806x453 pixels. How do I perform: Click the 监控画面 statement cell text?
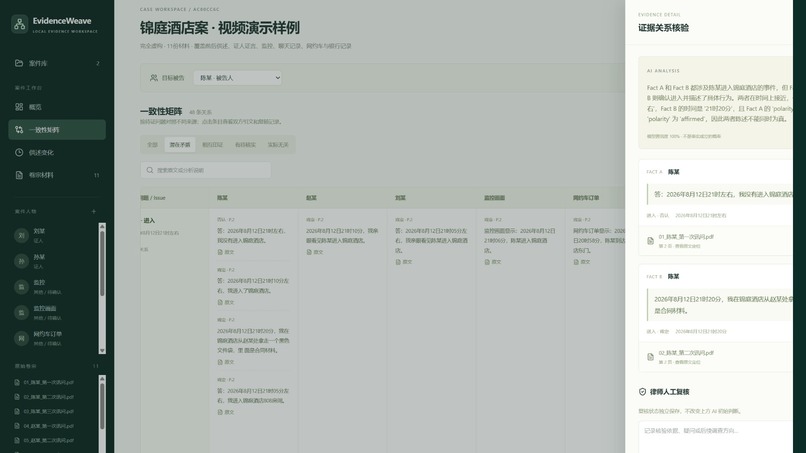(x=520, y=241)
